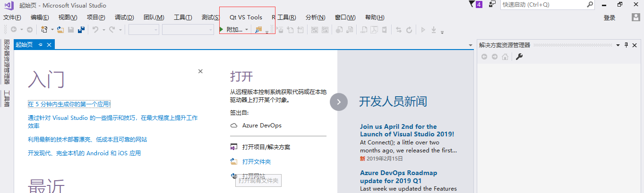Click the circular refresh arrow toolbar icon
This screenshot has height=193, width=644.
click(409, 30)
